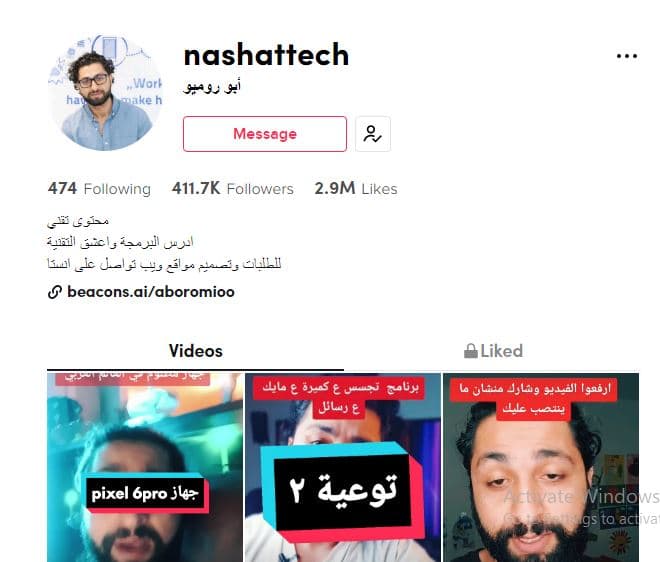Switch to the Liked tab
660x562 pixels.
[x=492, y=351]
